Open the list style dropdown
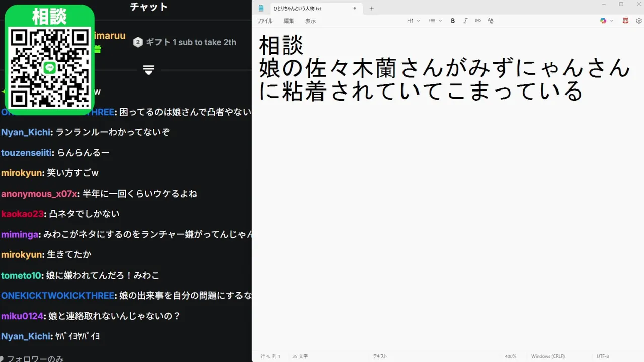The image size is (644, 362). coord(435,21)
